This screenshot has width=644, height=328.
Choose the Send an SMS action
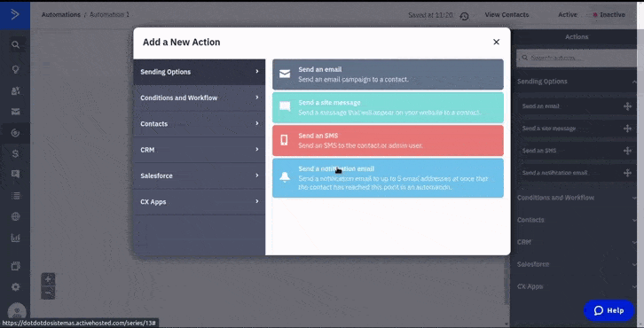(388, 140)
